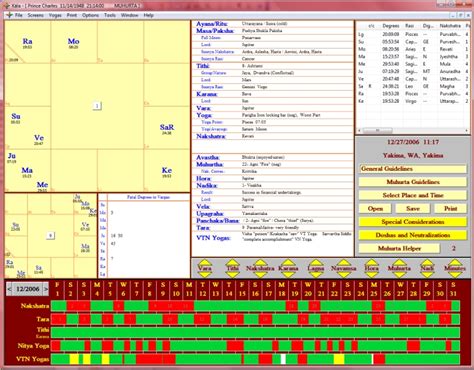
Task: Click the Navamsa down arrow
Action: 344,274
